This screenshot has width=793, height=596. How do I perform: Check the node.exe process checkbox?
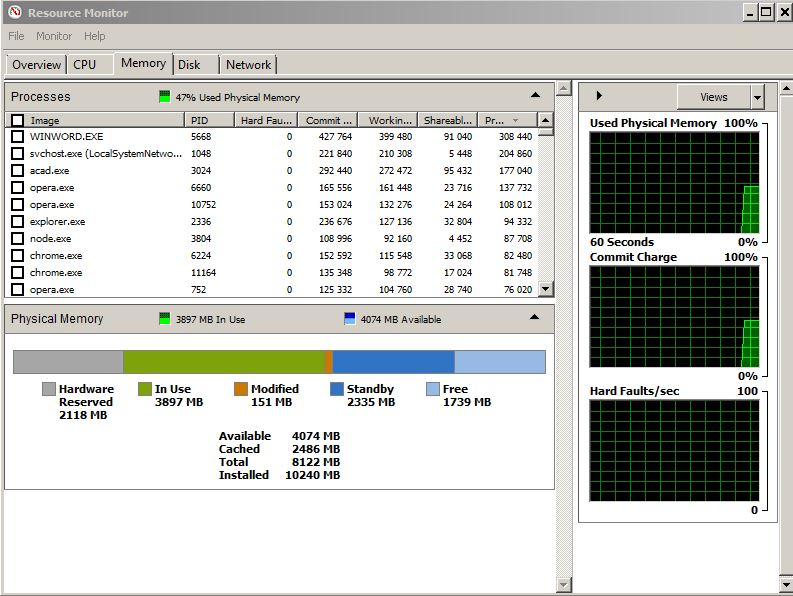(18, 238)
